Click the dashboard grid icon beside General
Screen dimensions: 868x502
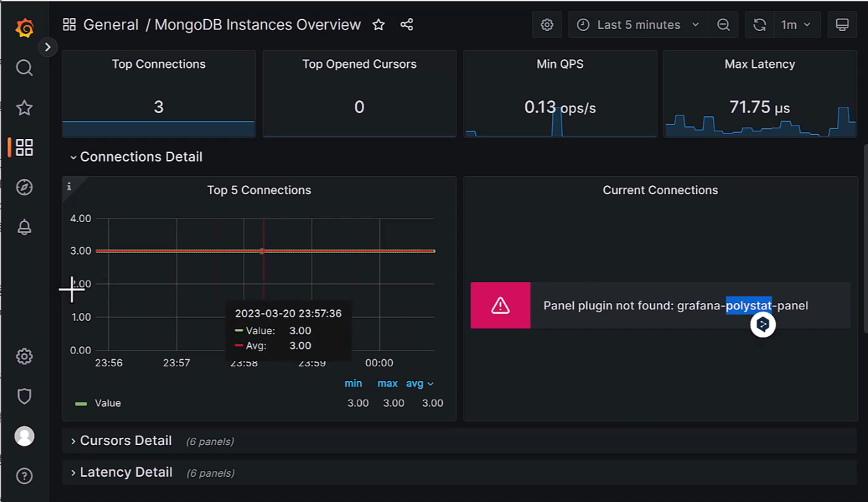click(69, 25)
